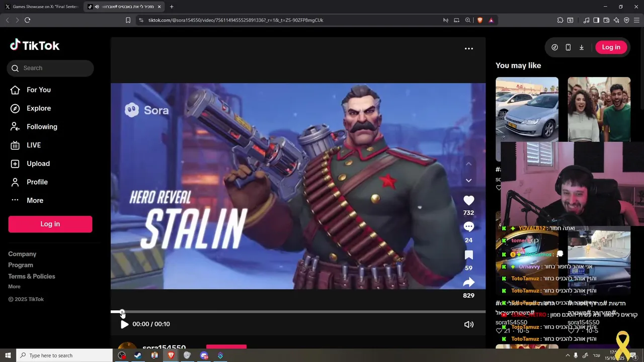Go back in browser history

[x=7, y=20]
